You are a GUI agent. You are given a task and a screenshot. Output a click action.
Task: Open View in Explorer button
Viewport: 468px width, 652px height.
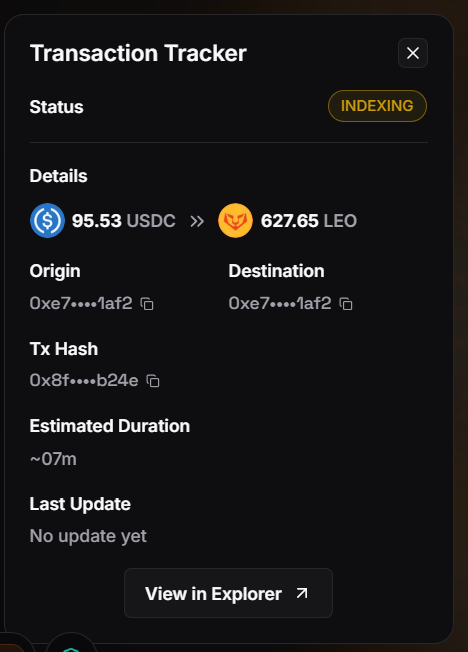click(228, 593)
